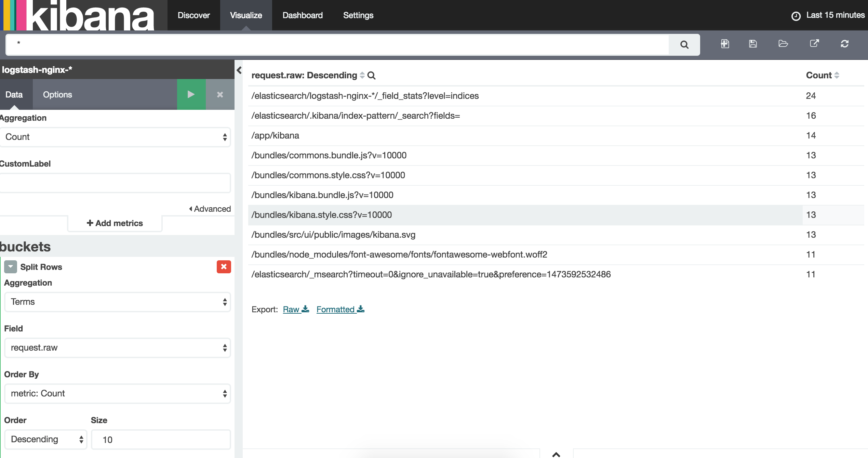Run the query via the search magnifier

click(x=684, y=44)
